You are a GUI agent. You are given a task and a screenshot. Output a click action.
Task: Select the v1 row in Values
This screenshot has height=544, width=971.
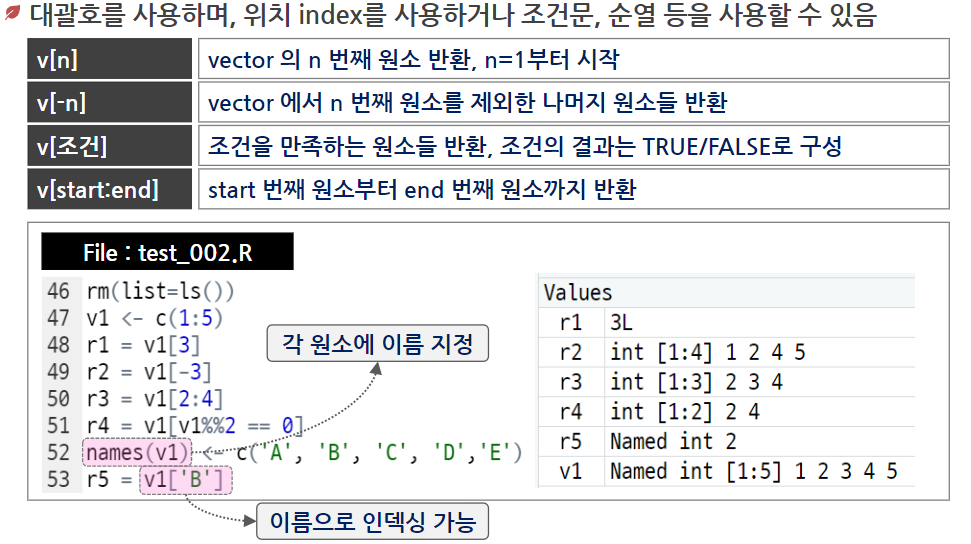tap(726, 471)
